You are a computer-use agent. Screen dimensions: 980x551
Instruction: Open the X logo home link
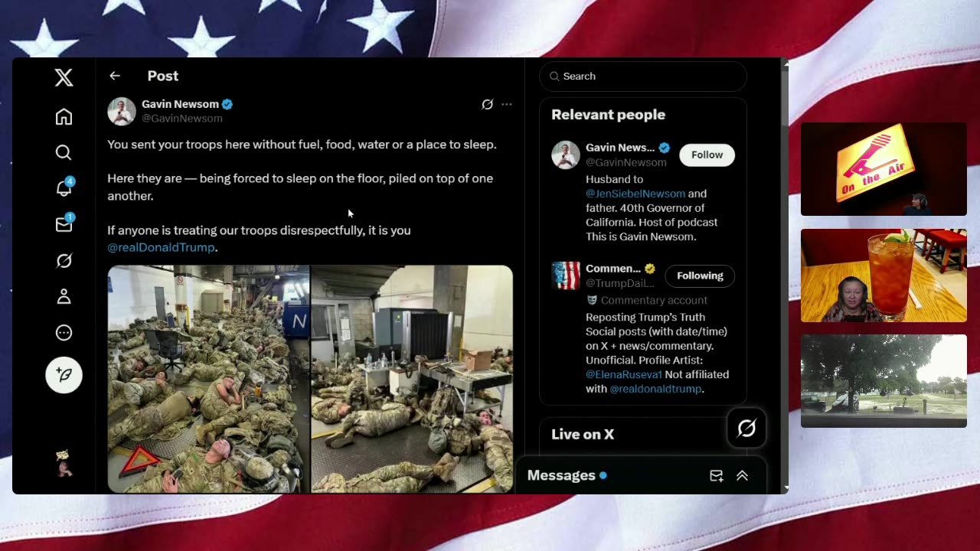tap(64, 77)
